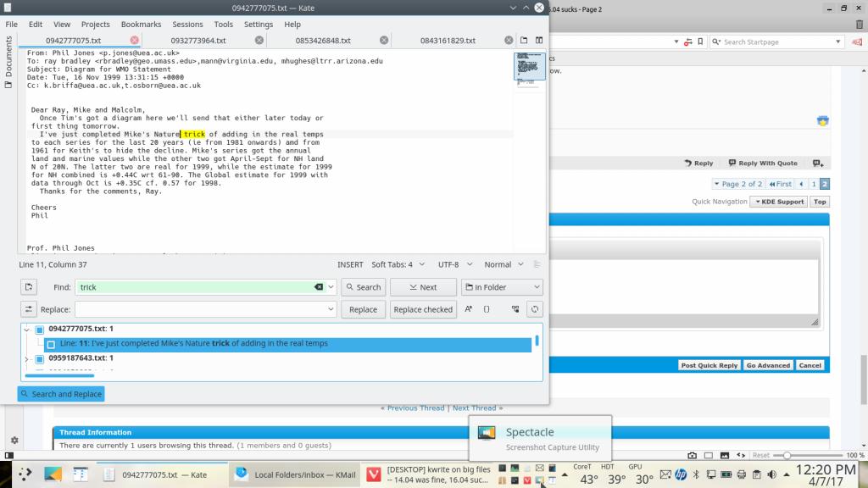Open the volume control tray icon
The image size is (868, 488).
coord(772,474)
